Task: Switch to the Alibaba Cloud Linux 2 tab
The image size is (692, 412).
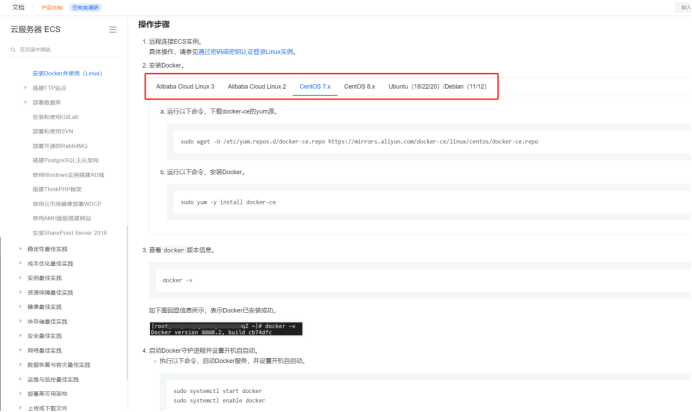Action: [x=257, y=86]
